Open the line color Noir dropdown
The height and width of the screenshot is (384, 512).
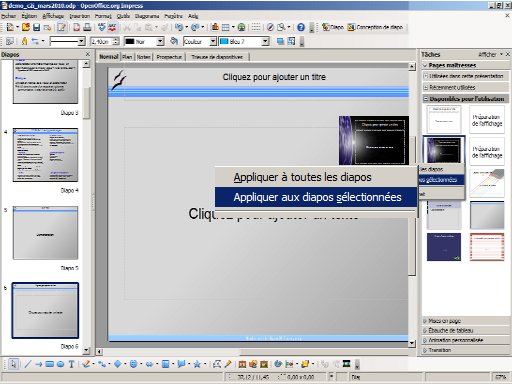click(x=160, y=41)
